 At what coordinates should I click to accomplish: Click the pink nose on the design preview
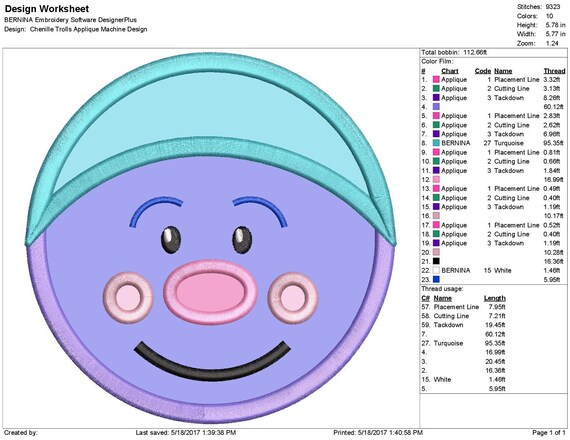210,292
